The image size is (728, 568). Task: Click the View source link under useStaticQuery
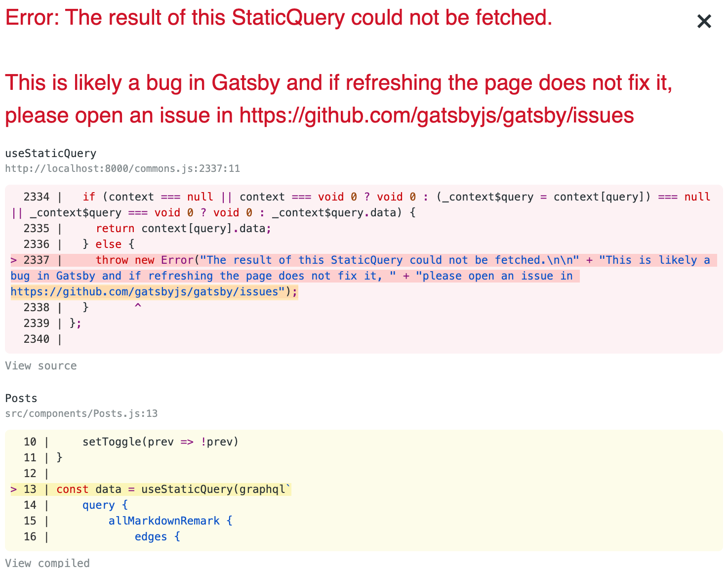(41, 365)
